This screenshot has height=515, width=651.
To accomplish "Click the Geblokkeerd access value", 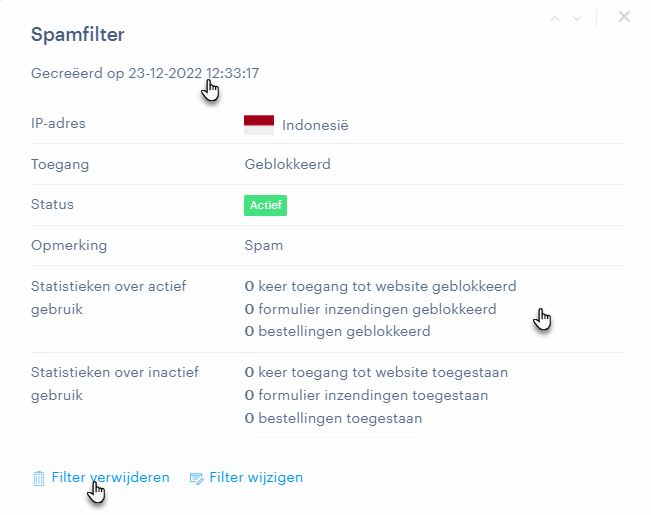I will coord(287,164).
